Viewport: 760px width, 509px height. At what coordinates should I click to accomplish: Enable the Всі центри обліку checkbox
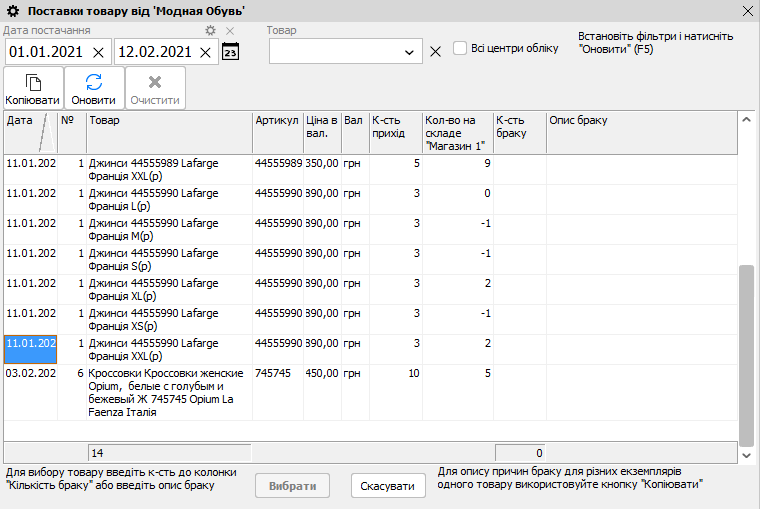point(460,48)
